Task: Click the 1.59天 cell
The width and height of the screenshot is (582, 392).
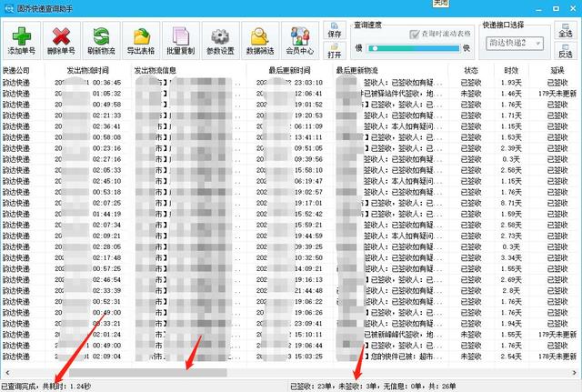Action: pyautogui.click(x=511, y=214)
